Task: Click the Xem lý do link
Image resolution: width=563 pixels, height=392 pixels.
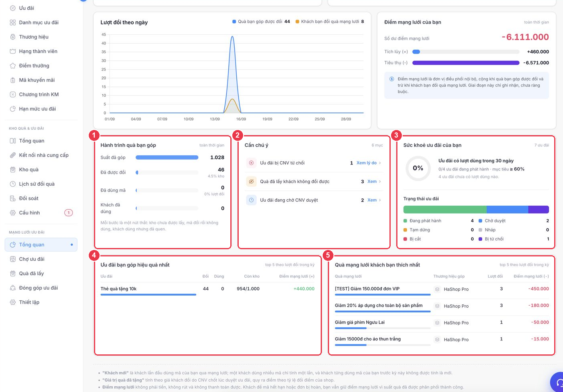Action: [x=366, y=163]
